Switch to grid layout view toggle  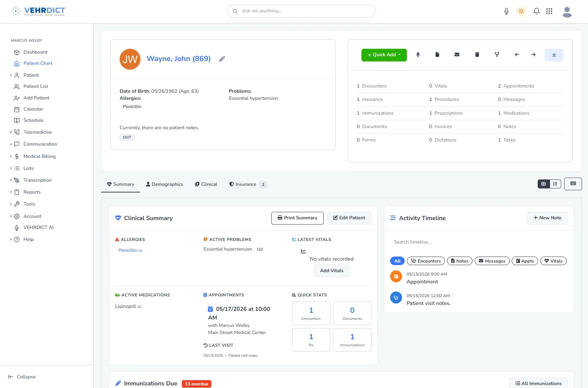544,184
